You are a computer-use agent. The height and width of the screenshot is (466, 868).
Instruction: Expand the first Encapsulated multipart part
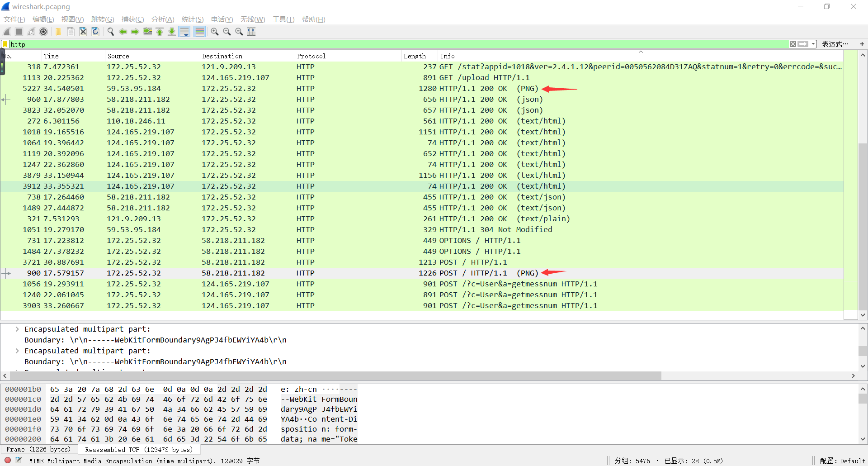click(17, 329)
